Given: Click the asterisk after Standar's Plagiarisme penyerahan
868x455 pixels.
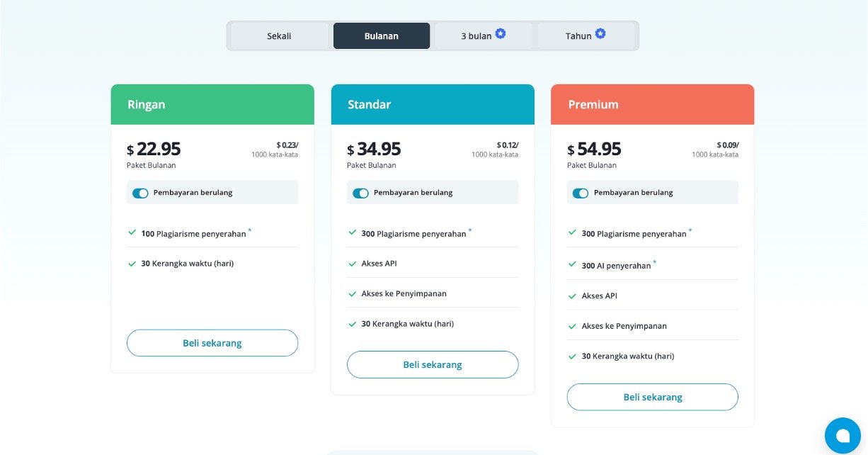Looking at the screenshot, I should click(470, 231).
